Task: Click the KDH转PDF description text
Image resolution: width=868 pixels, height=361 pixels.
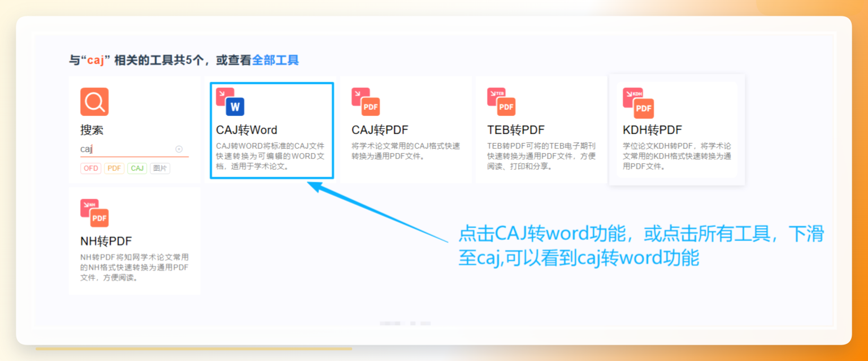Action: (677, 156)
